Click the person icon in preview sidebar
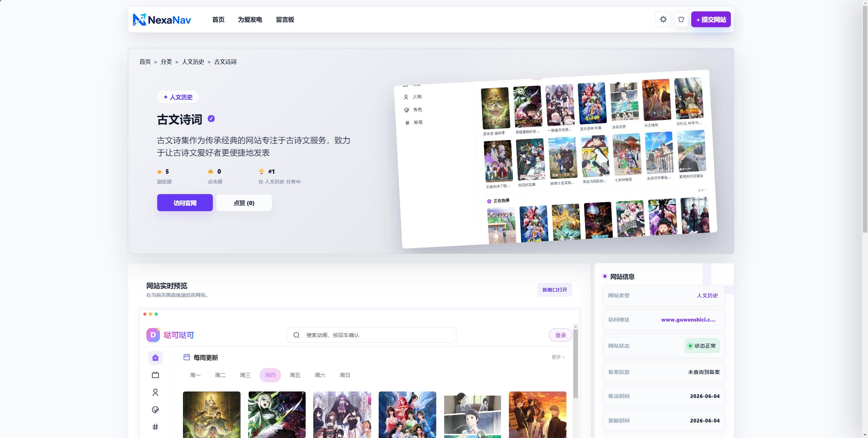 point(155,393)
